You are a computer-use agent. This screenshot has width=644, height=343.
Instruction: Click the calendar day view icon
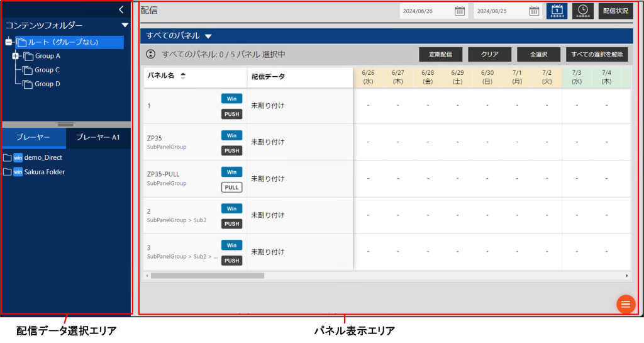point(557,11)
